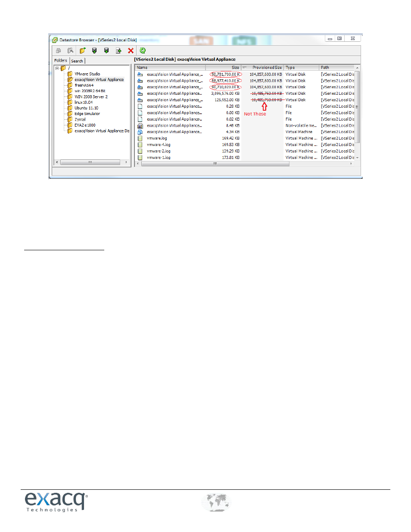Click the Move file toolbar icon
411x532 pixels.
coord(118,50)
